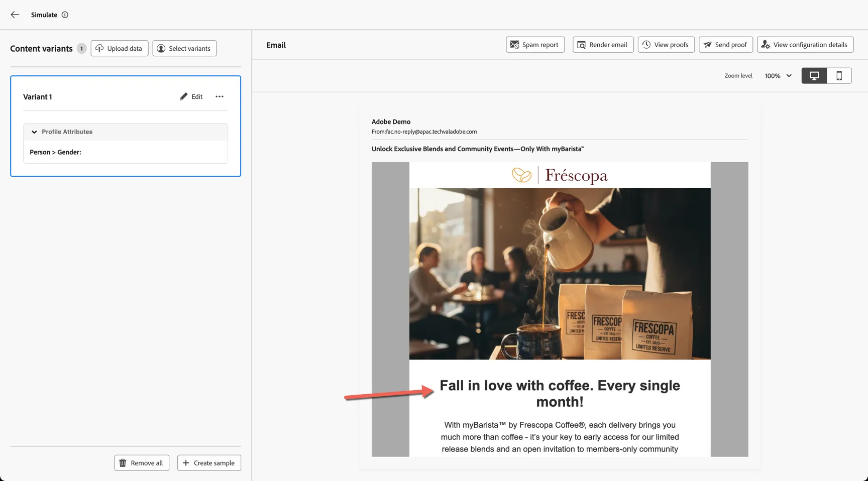The image size is (868, 481).
Task: Click Send proof
Action: pos(726,45)
